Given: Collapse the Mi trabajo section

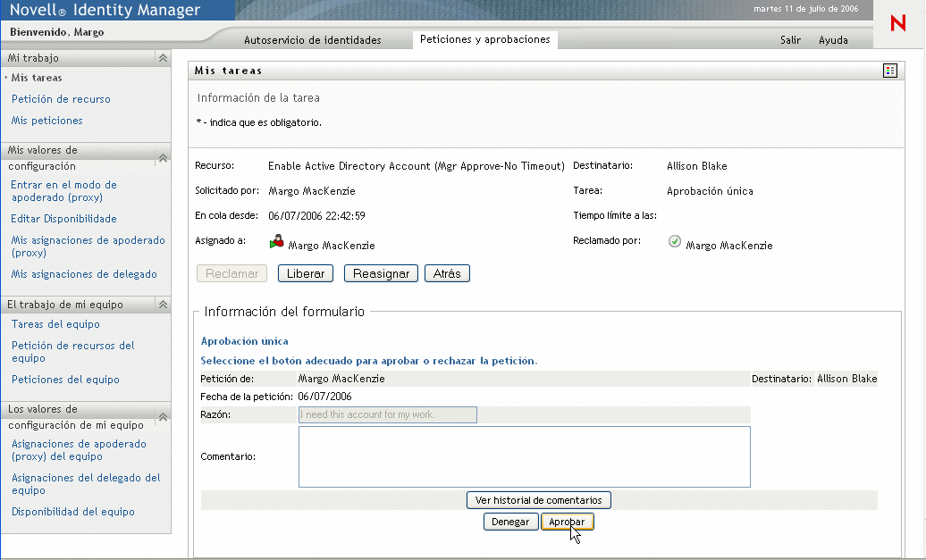Looking at the screenshot, I should pos(163,58).
